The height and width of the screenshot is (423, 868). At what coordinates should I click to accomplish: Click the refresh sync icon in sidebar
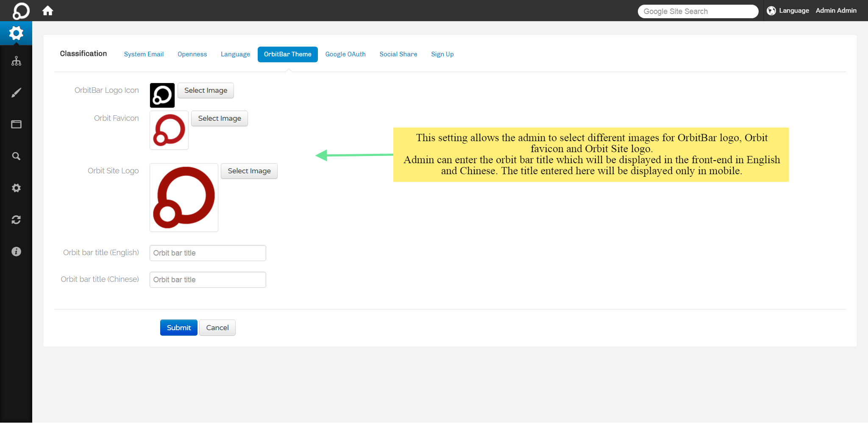click(16, 220)
